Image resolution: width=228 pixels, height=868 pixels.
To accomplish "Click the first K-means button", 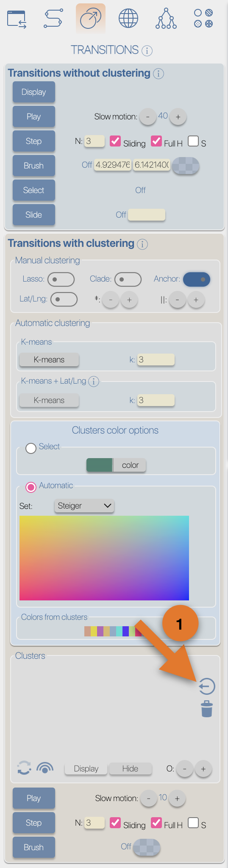I will (49, 360).
